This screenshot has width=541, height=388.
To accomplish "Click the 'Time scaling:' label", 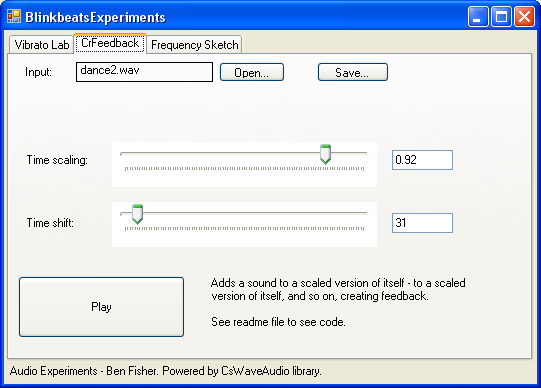I will pyautogui.click(x=57, y=160).
